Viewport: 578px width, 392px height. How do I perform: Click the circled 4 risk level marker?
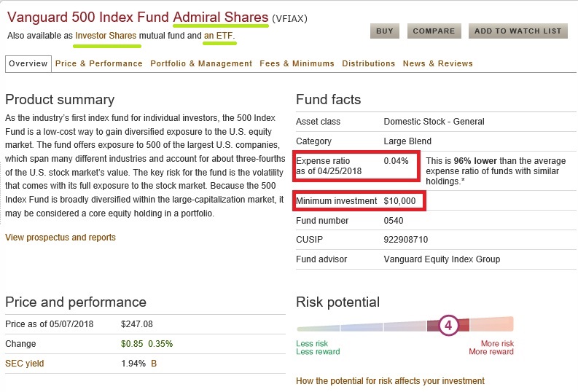(448, 325)
